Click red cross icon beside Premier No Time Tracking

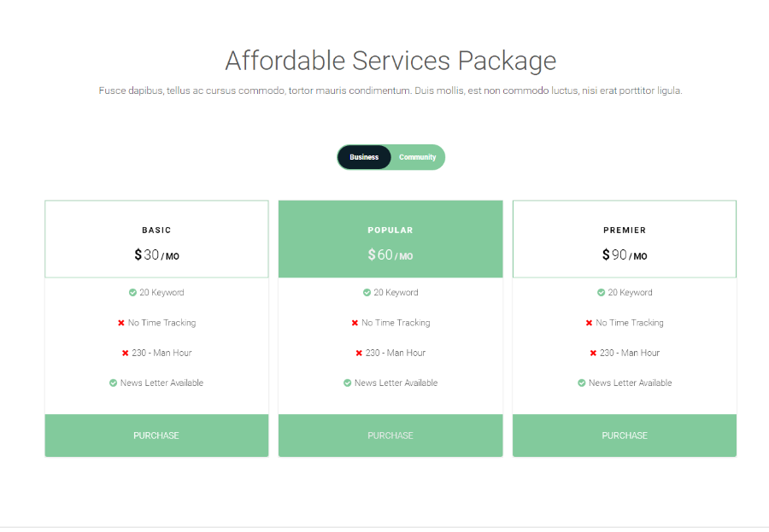click(x=589, y=323)
